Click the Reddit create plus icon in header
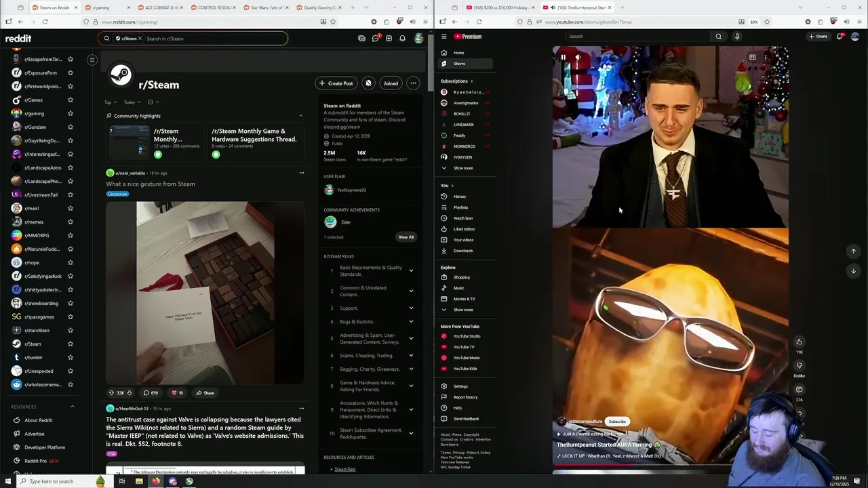 tap(389, 39)
